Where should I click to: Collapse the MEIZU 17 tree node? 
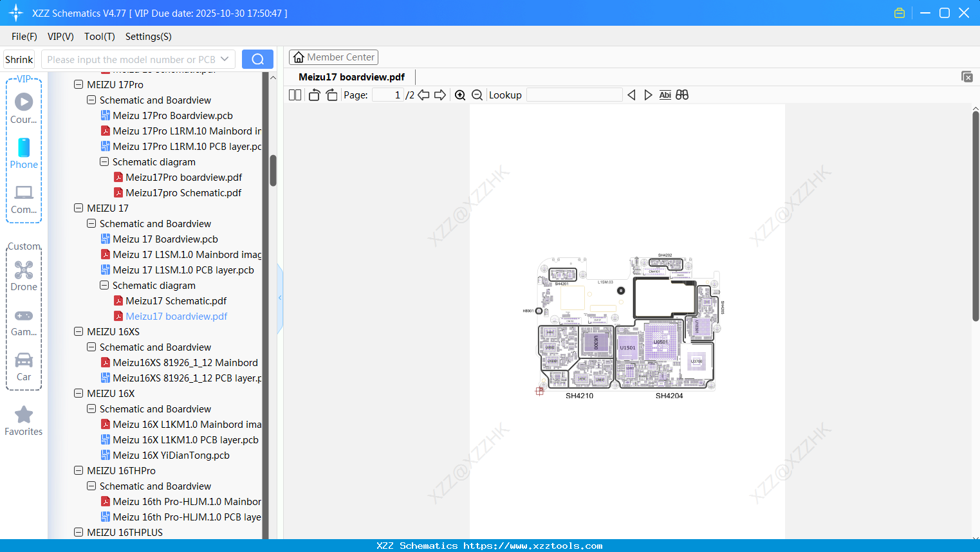click(x=79, y=208)
